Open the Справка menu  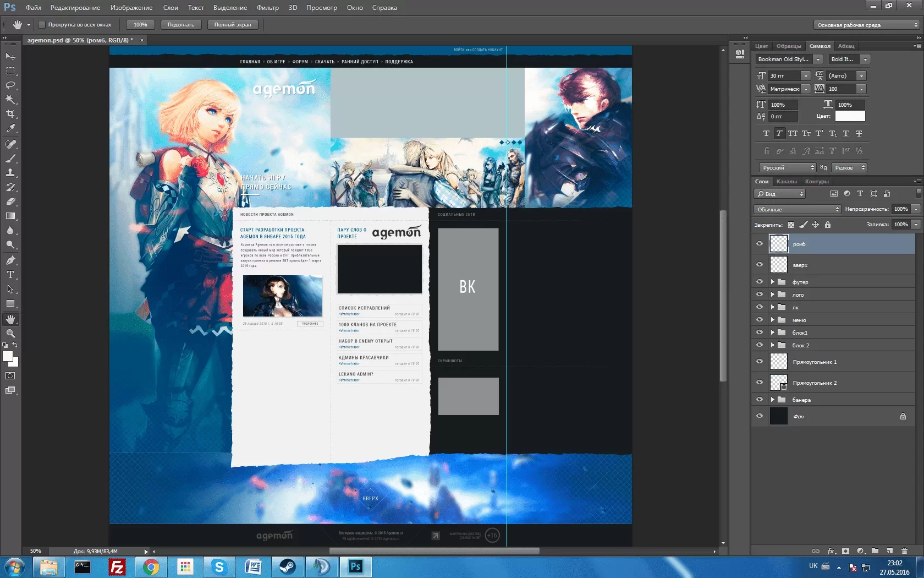tap(384, 8)
